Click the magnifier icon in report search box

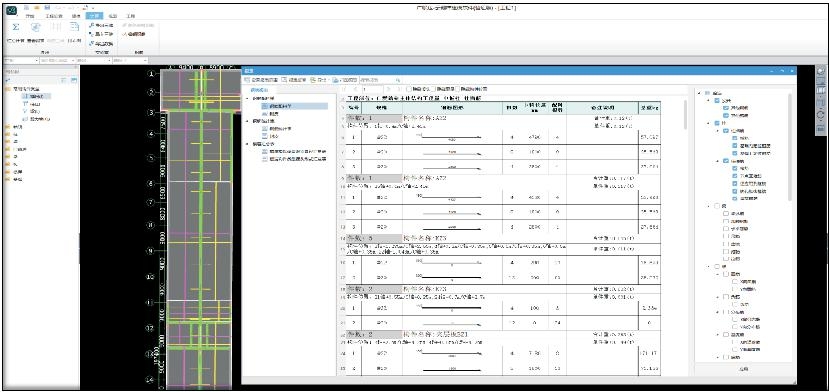(x=398, y=79)
